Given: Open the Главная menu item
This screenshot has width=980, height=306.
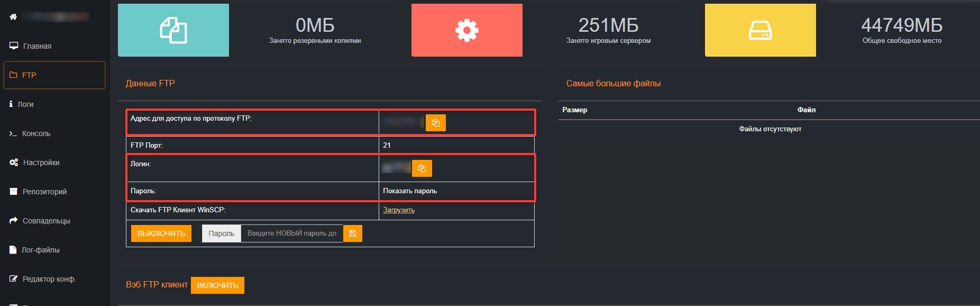Looking at the screenshot, I should 37,46.
